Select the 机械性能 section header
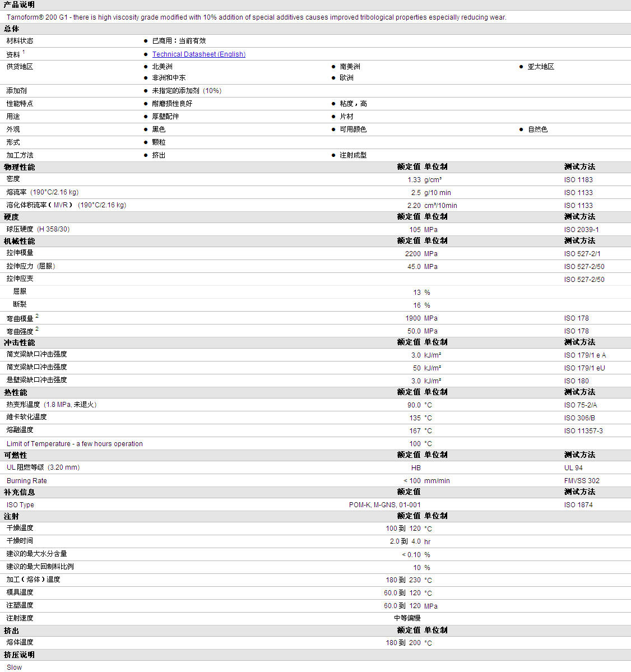Viewport: 631px width, 672px height. 19,242
